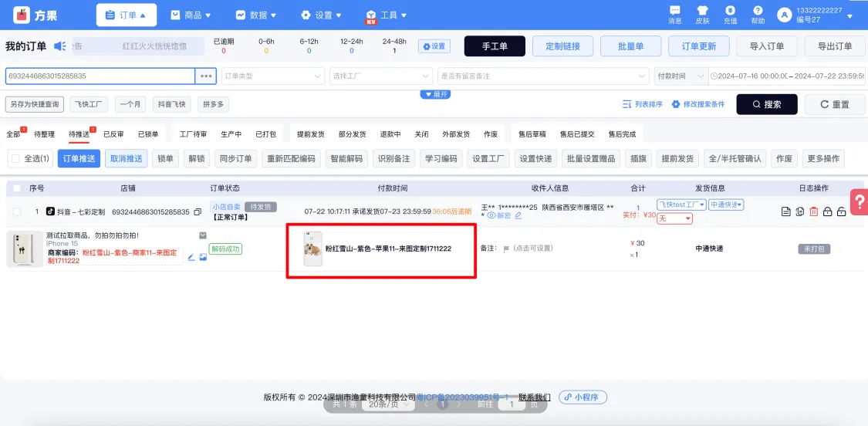Click the 订单推送 button
The image size is (868, 426).
79,158
